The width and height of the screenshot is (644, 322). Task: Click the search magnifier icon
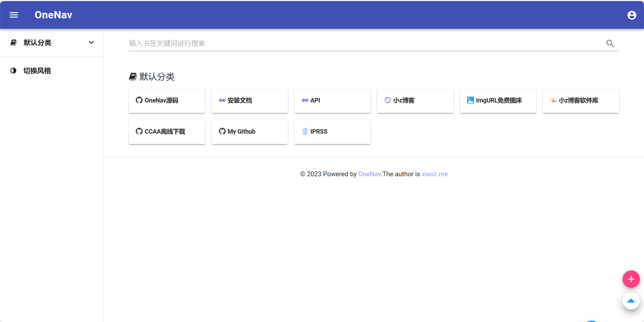click(x=610, y=43)
